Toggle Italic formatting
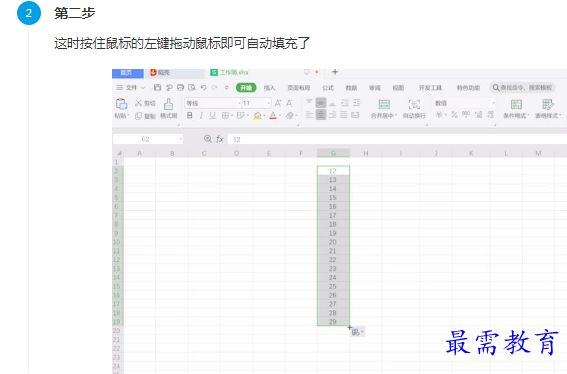The image size is (567, 374). coord(201,115)
